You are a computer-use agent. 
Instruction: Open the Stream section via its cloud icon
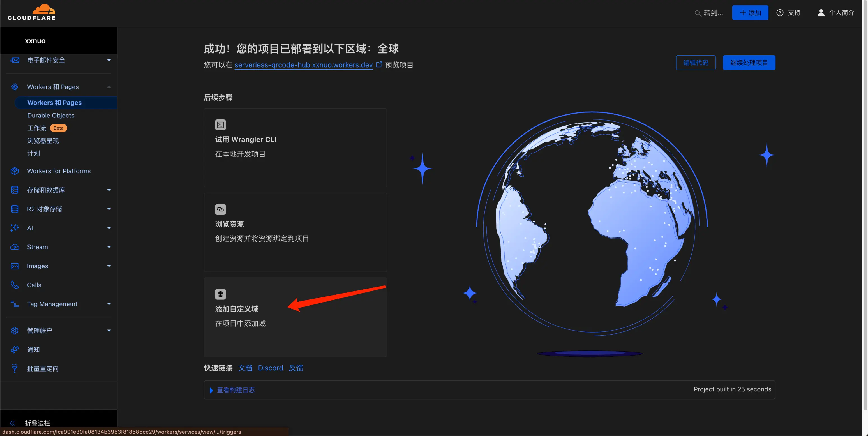tap(15, 247)
